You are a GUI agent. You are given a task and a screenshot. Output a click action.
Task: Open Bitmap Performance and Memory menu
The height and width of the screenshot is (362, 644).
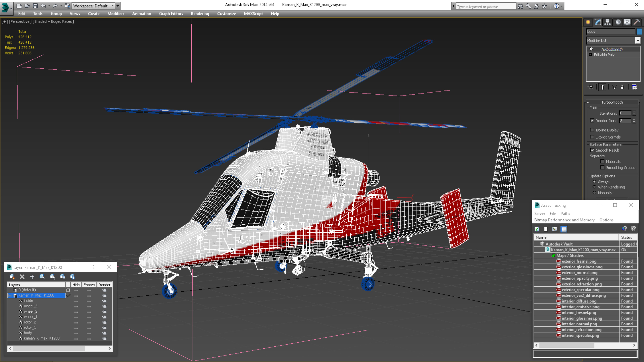(x=564, y=220)
